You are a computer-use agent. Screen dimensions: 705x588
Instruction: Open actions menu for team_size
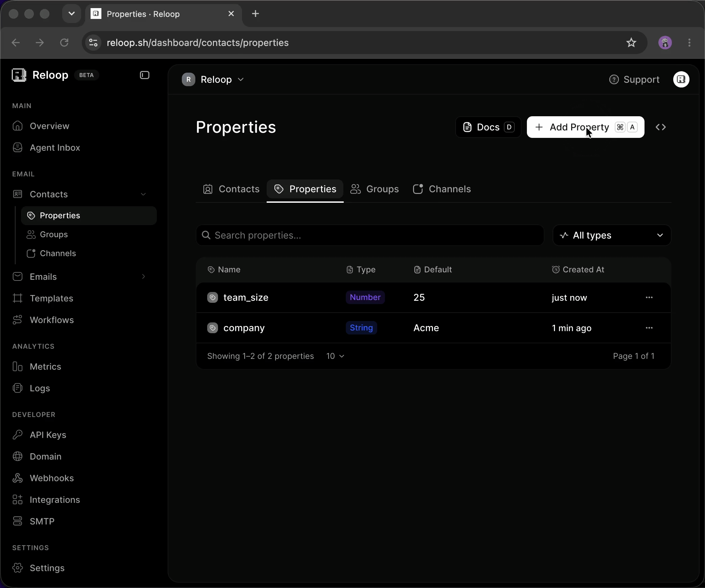click(x=649, y=297)
